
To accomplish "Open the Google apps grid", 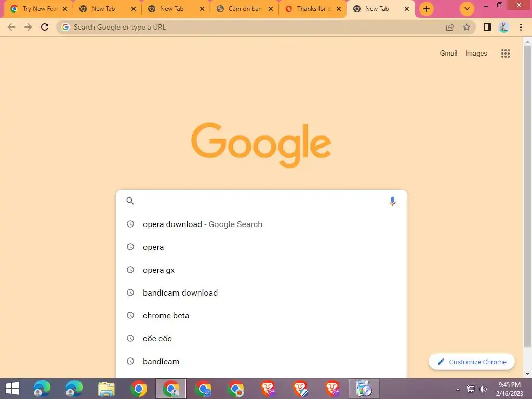I will click(506, 54).
